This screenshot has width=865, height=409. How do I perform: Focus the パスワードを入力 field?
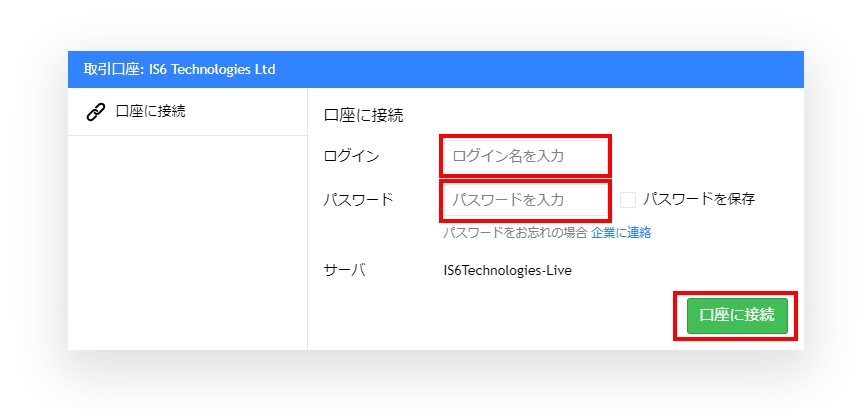click(x=525, y=199)
